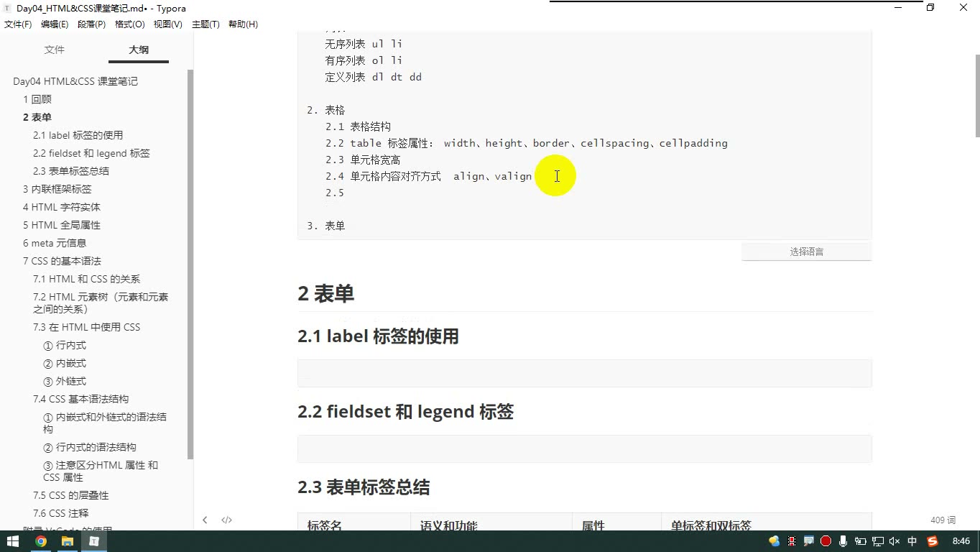Click the empty code block under 2.1
This screenshot has height=552, width=980.
point(584,374)
